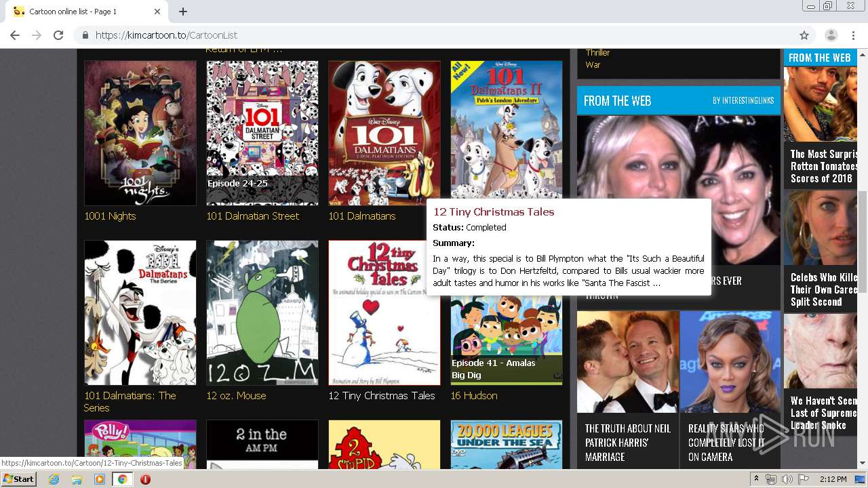Open the volume speaker tray icon
Viewport: 868px width, 488px height.
click(787, 479)
